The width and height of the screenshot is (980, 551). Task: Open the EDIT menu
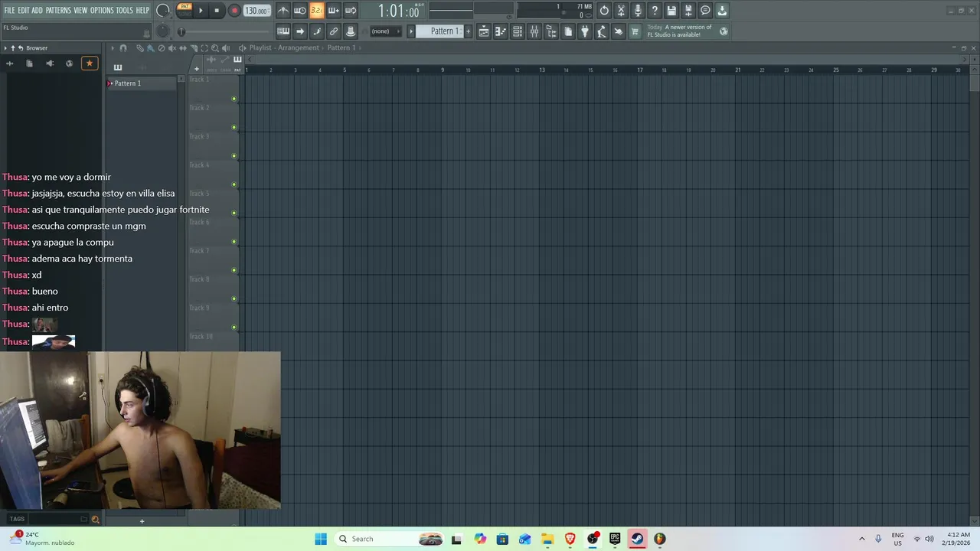point(24,11)
